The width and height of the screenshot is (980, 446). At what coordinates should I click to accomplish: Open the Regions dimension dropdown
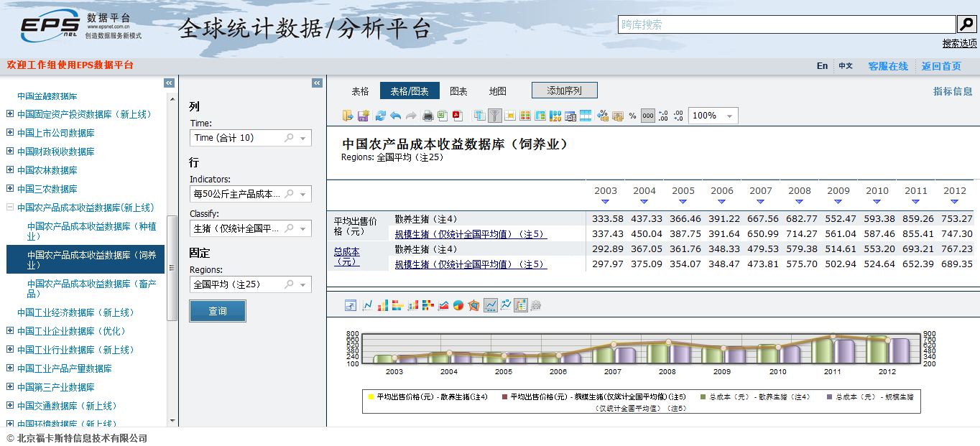pyautogui.click(x=302, y=284)
